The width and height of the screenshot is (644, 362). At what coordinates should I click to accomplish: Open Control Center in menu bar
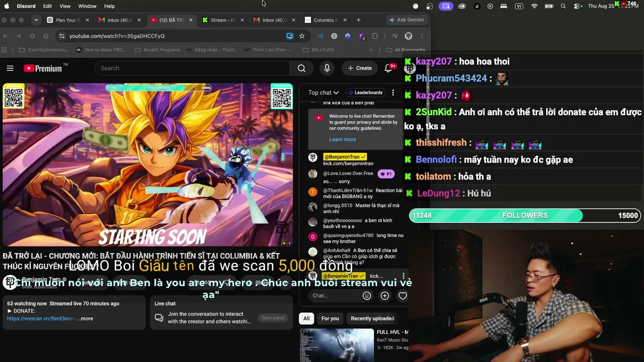point(577,6)
